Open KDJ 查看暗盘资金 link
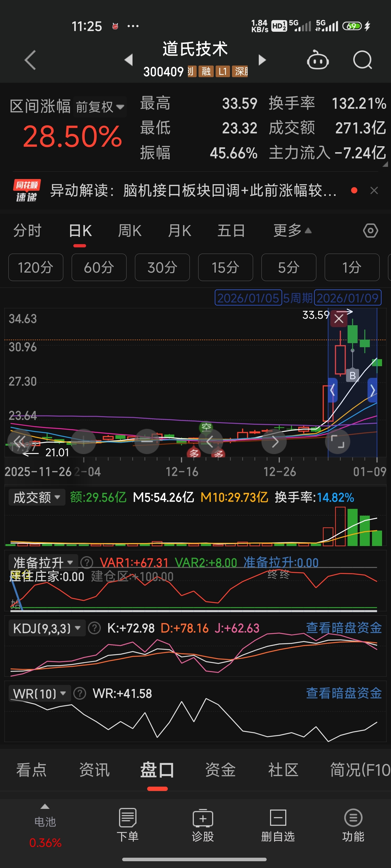 344,628
